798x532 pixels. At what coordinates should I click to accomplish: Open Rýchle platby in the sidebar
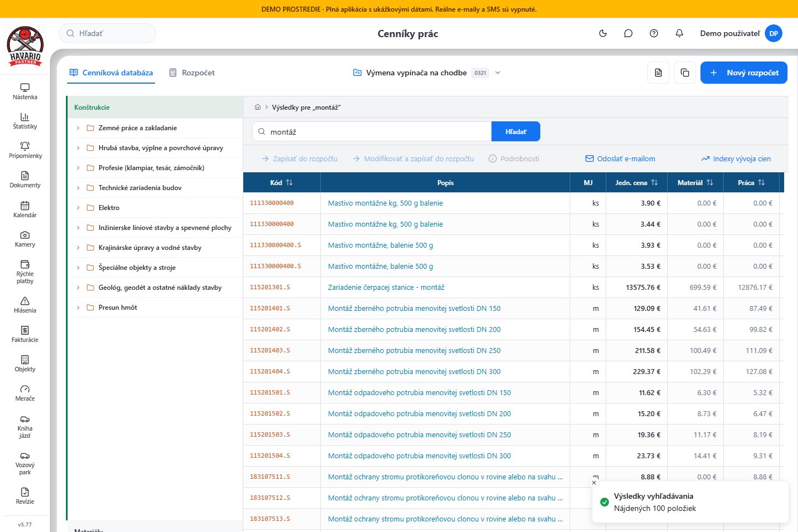(x=25, y=272)
